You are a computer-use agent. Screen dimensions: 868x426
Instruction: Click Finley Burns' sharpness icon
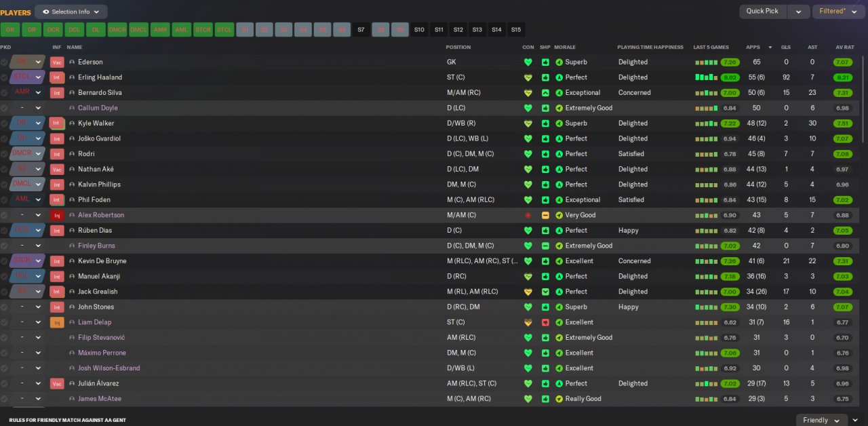pos(545,246)
